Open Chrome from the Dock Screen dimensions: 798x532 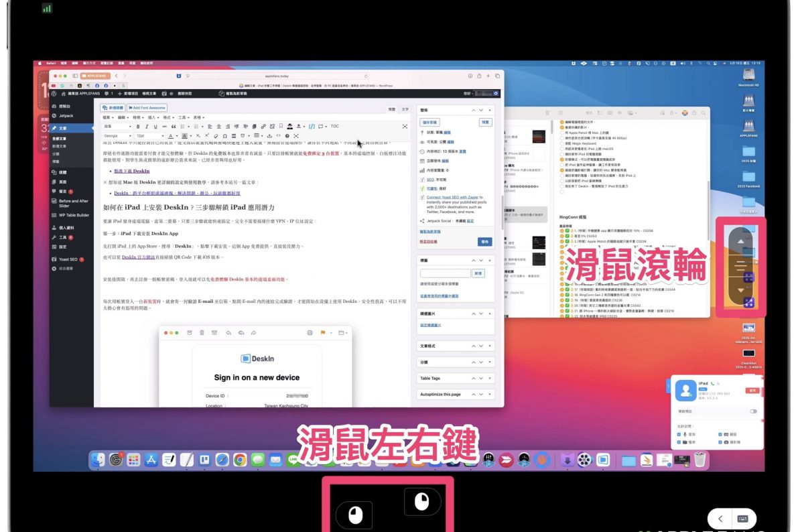[240, 460]
